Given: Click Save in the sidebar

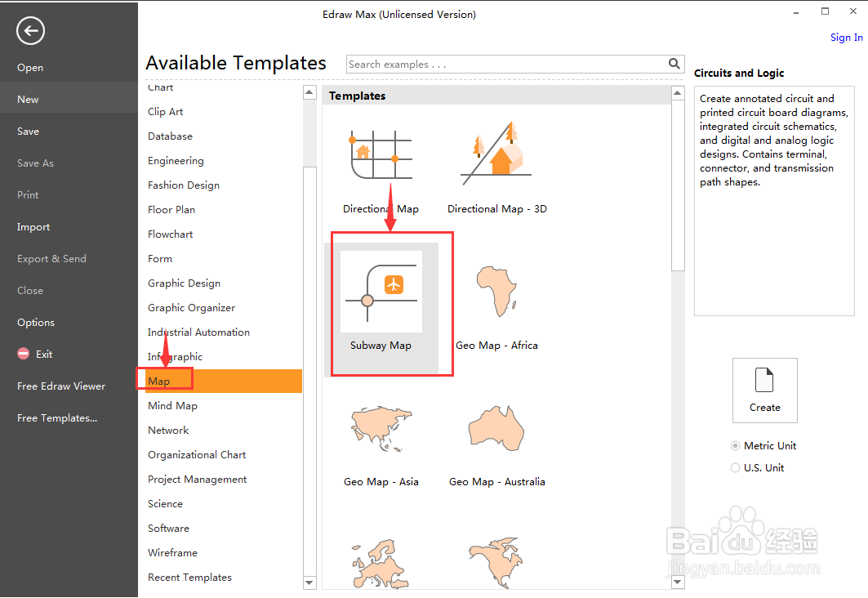Looking at the screenshot, I should (29, 132).
